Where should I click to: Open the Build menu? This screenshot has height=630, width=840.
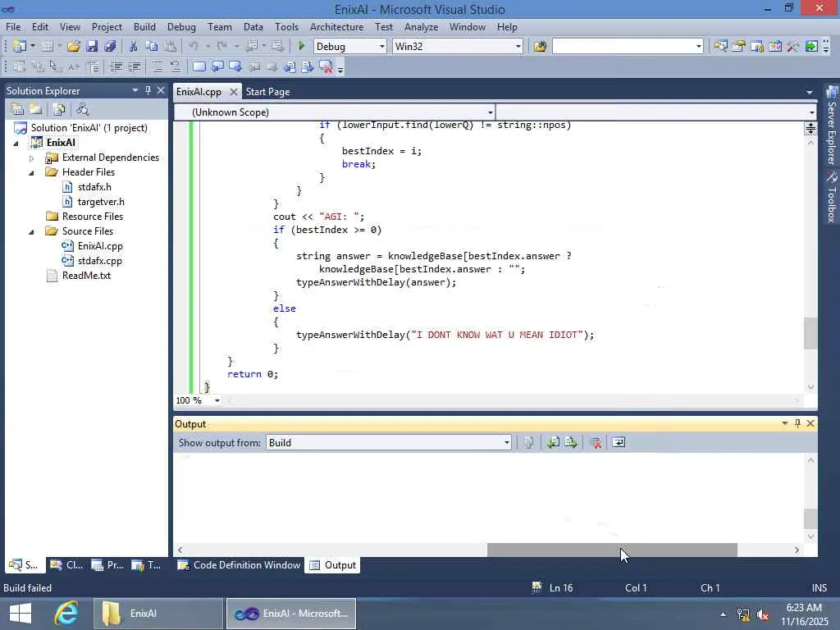point(144,27)
